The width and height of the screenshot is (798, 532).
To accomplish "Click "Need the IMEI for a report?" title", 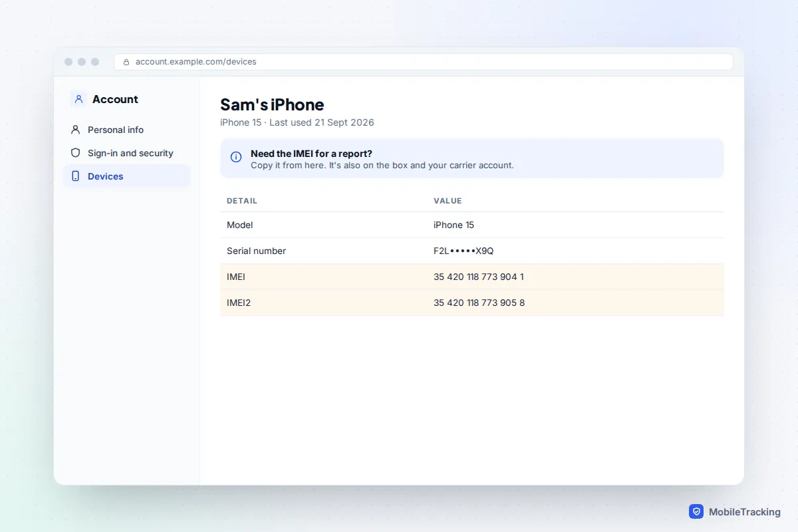I will pyautogui.click(x=311, y=154).
